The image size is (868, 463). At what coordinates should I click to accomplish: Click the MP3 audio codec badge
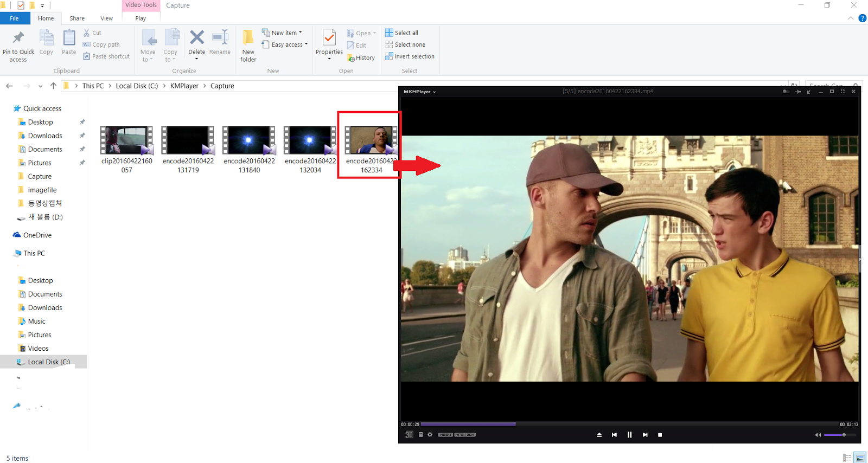click(x=459, y=435)
